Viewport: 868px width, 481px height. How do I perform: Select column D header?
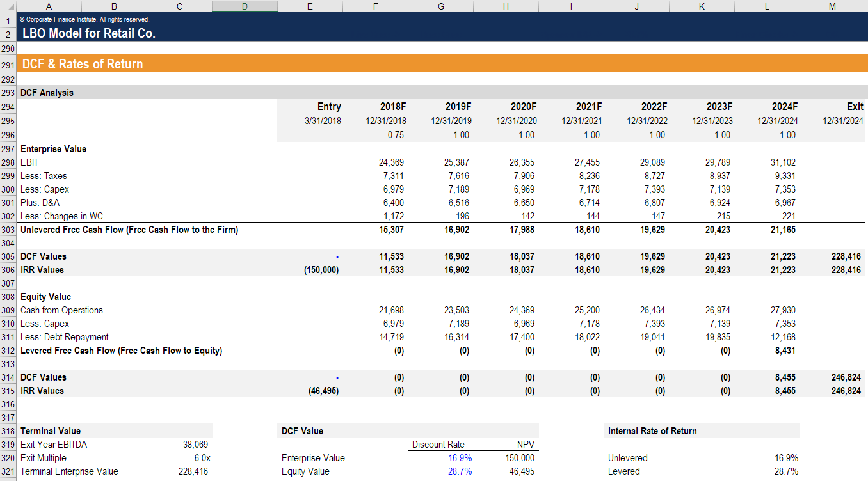point(245,6)
